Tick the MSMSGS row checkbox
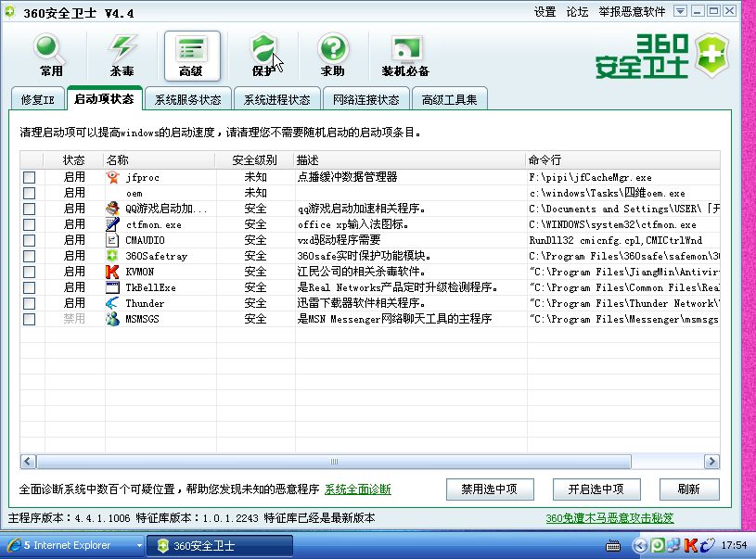Screen dimensions: 756x559 (30, 319)
